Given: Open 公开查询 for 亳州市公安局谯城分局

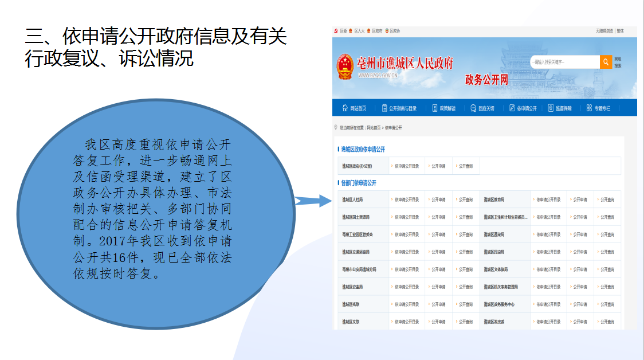Looking at the screenshot, I should pyautogui.click(x=466, y=269).
